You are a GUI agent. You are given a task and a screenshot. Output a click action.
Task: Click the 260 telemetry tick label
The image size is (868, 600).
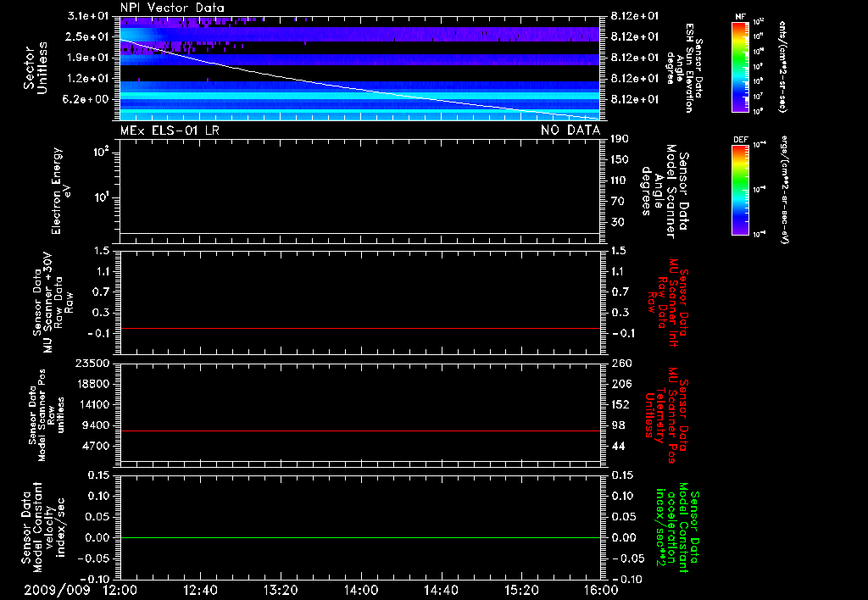click(x=621, y=364)
